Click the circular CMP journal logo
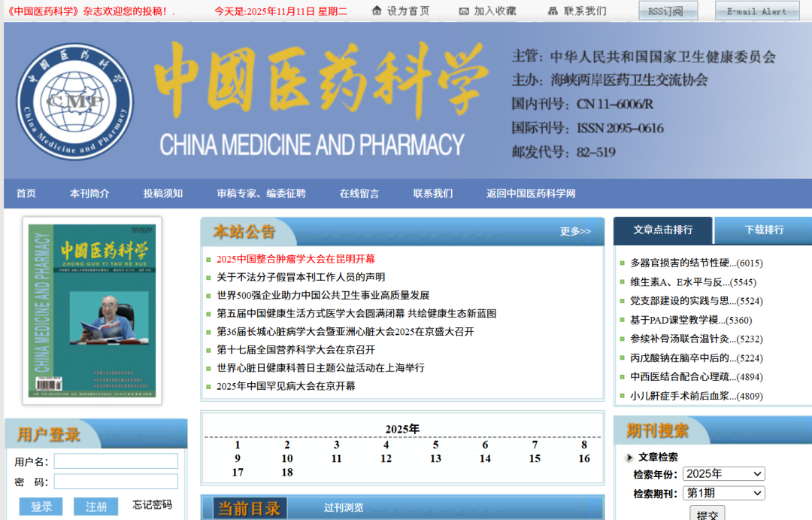Screen dimensions: 812x520 pos(75,102)
